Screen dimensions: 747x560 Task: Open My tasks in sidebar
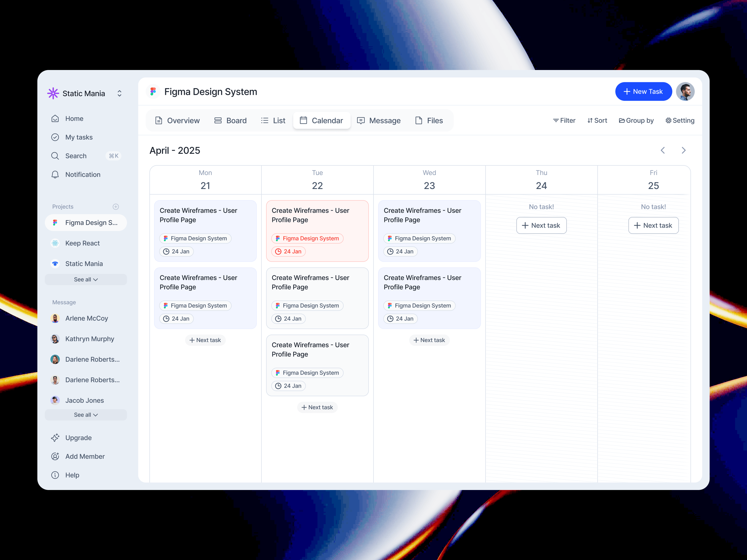click(86, 137)
